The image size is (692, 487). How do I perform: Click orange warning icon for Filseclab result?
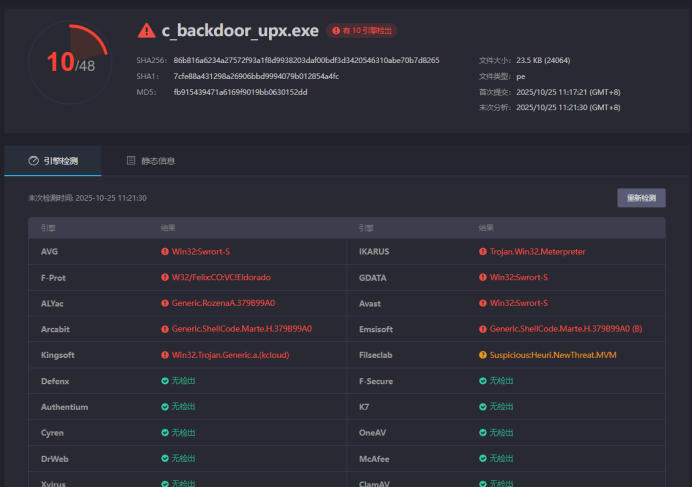pos(483,355)
